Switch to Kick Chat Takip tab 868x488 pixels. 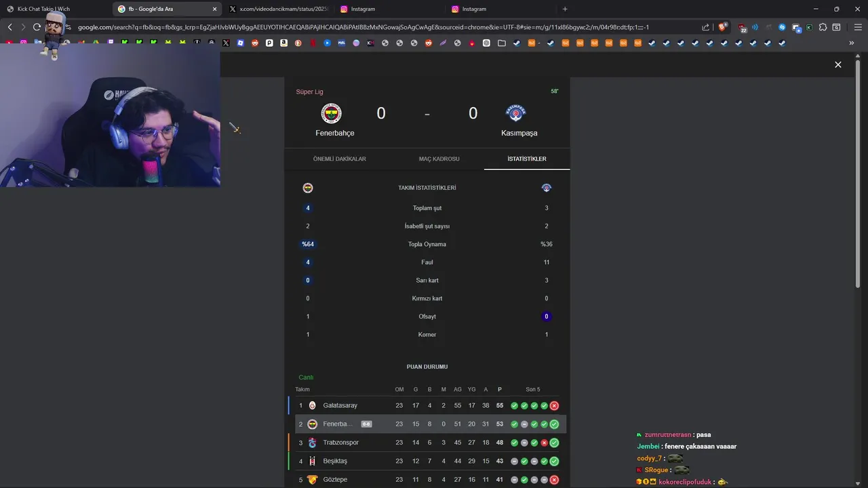(x=54, y=9)
